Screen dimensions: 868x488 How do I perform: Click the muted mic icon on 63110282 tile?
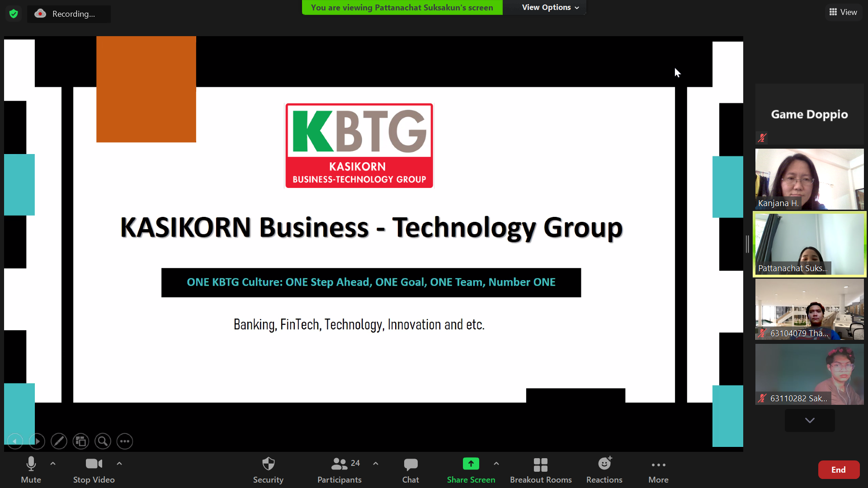click(x=762, y=398)
